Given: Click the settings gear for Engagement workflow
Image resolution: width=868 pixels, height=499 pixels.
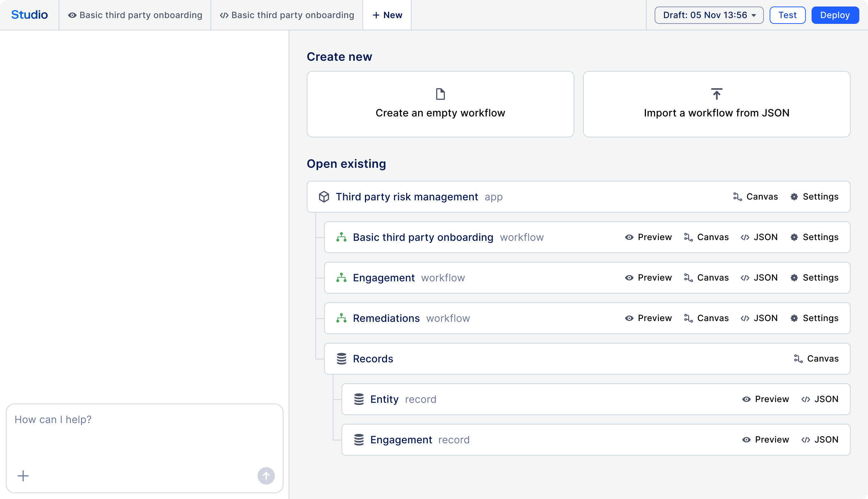Looking at the screenshot, I should pos(794,278).
